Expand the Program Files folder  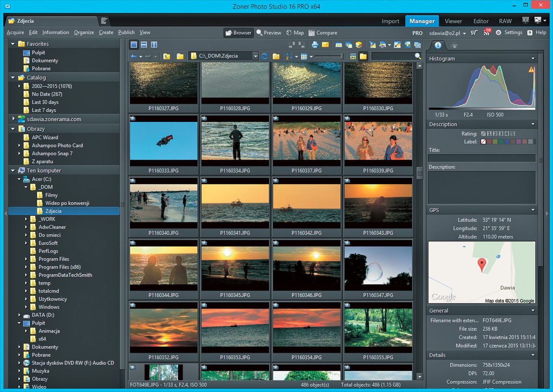(26, 259)
